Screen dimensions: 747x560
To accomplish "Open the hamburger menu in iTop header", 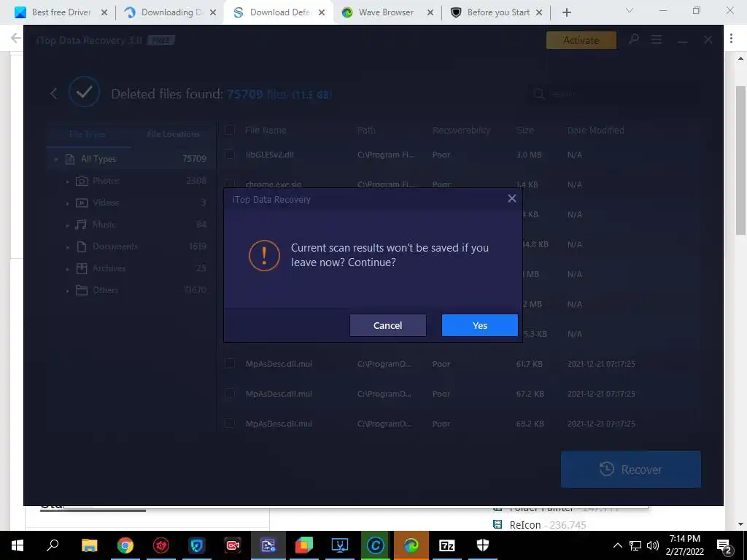I will coord(657,40).
